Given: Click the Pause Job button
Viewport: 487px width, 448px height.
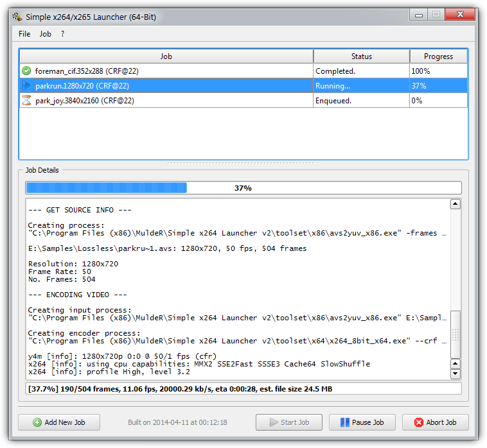Looking at the screenshot, I should (362, 422).
